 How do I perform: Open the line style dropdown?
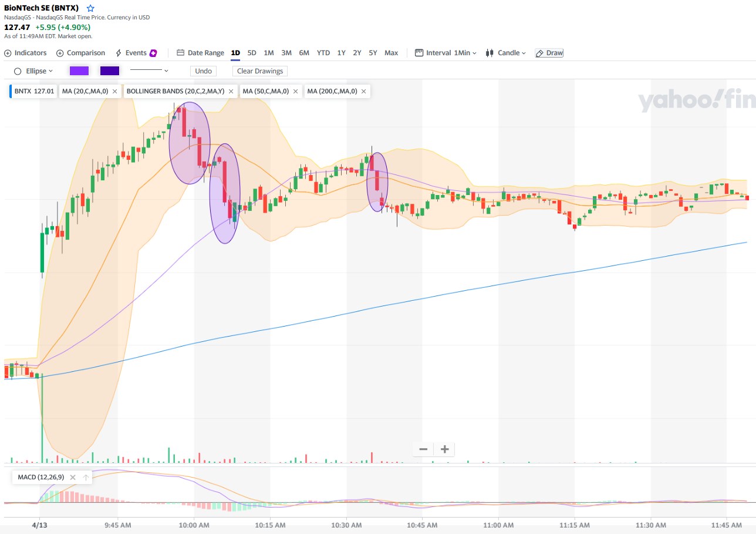(149, 71)
